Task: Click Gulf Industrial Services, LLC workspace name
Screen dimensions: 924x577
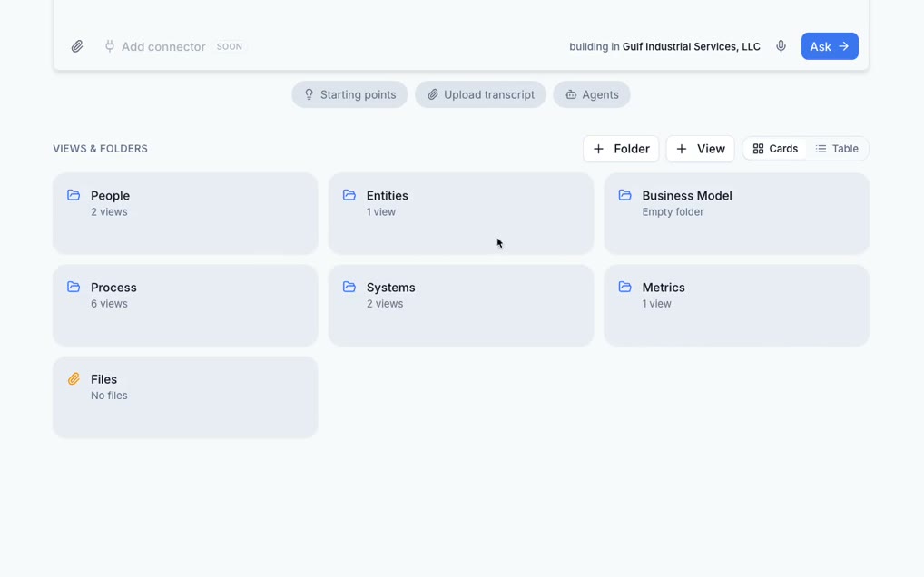Action: [x=692, y=46]
